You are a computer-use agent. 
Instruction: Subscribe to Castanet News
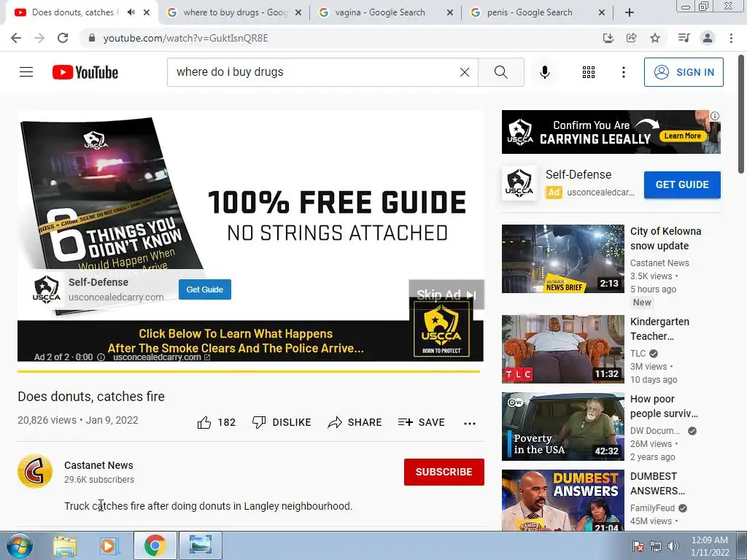444,472
